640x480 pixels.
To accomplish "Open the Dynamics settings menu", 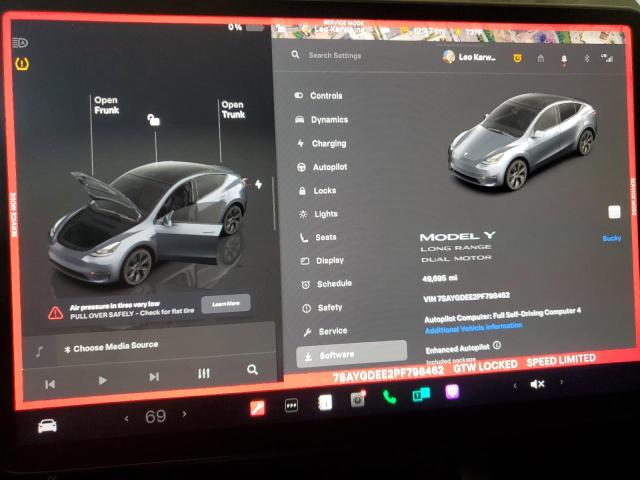I will (322, 120).
